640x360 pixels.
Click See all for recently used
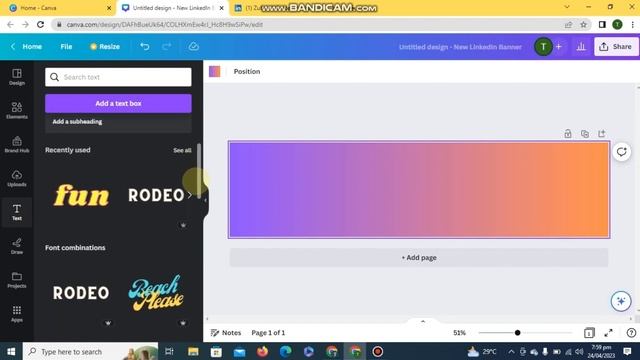pos(182,150)
